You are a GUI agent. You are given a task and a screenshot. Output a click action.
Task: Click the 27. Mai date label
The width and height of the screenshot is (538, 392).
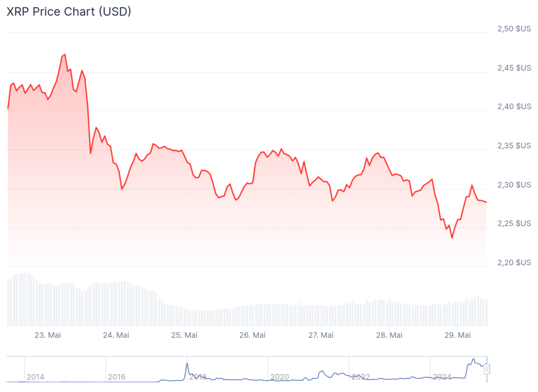[320, 335]
